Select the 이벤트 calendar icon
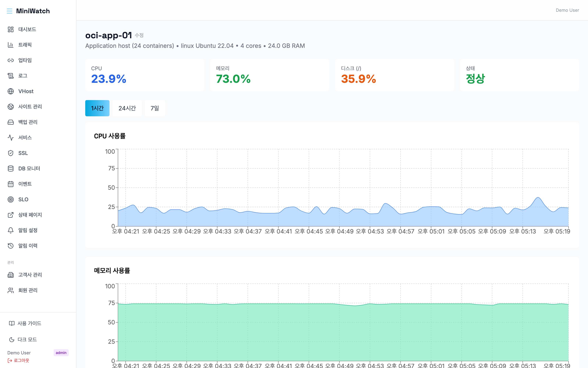Screen dimensions: 588x368 pos(10,184)
